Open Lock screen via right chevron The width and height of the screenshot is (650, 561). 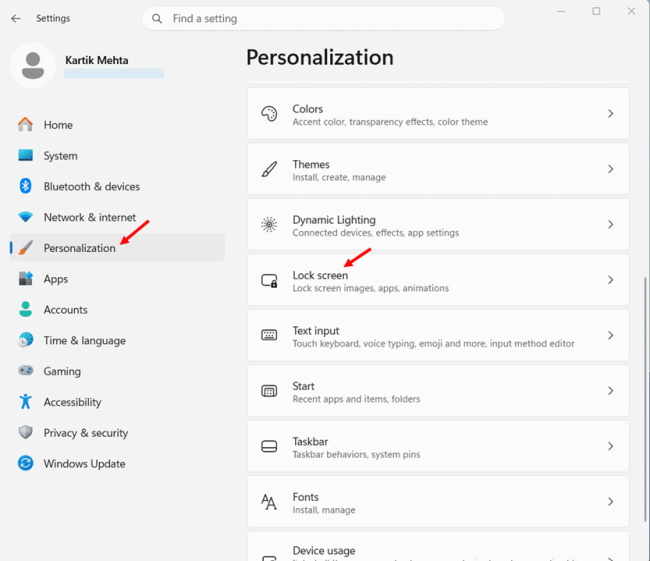610,280
